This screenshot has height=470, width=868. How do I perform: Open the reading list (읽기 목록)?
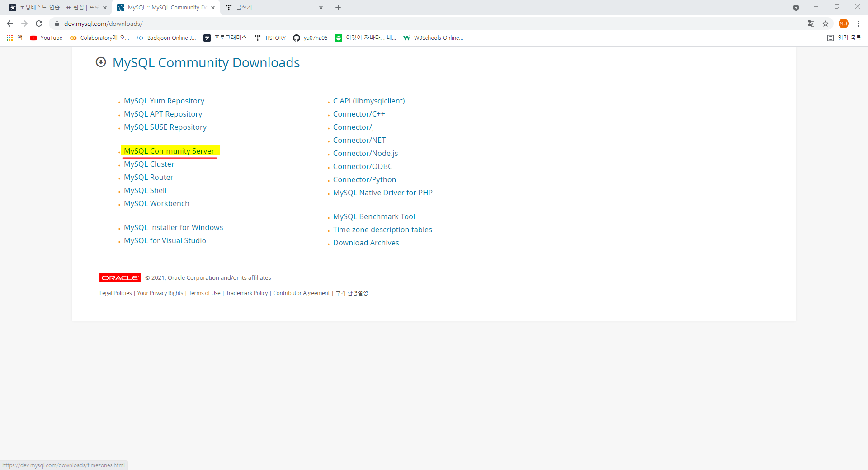844,38
